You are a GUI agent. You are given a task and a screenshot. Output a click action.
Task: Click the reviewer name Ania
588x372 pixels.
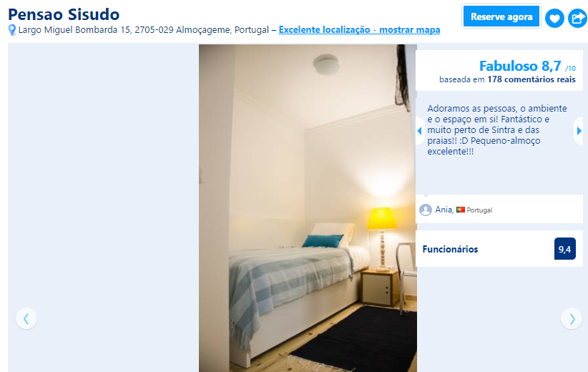pyautogui.click(x=444, y=209)
